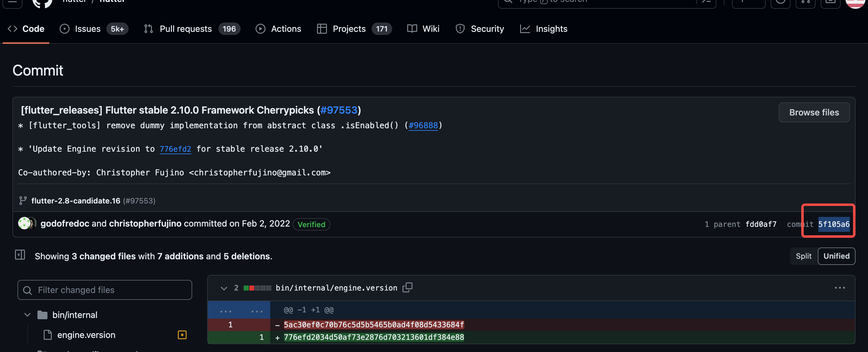Click the Projects 171 counter

(x=382, y=29)
